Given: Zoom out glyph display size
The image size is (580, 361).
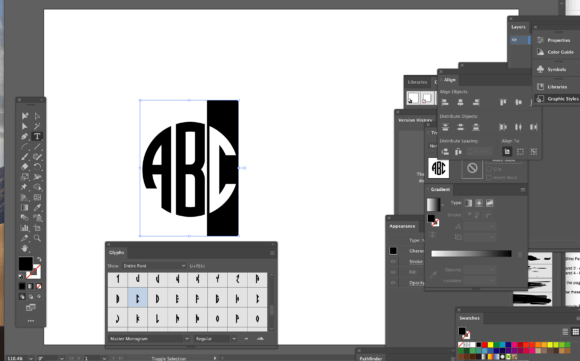Looking at the screenshot, I should pyautogui.click(x=246, y=339).
